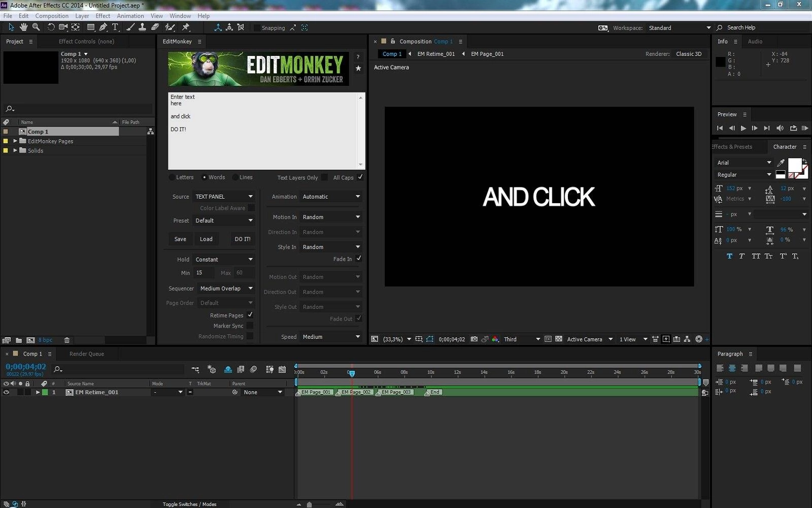
Task: Select the Horizontal Type tool
Action: point(115,27)
